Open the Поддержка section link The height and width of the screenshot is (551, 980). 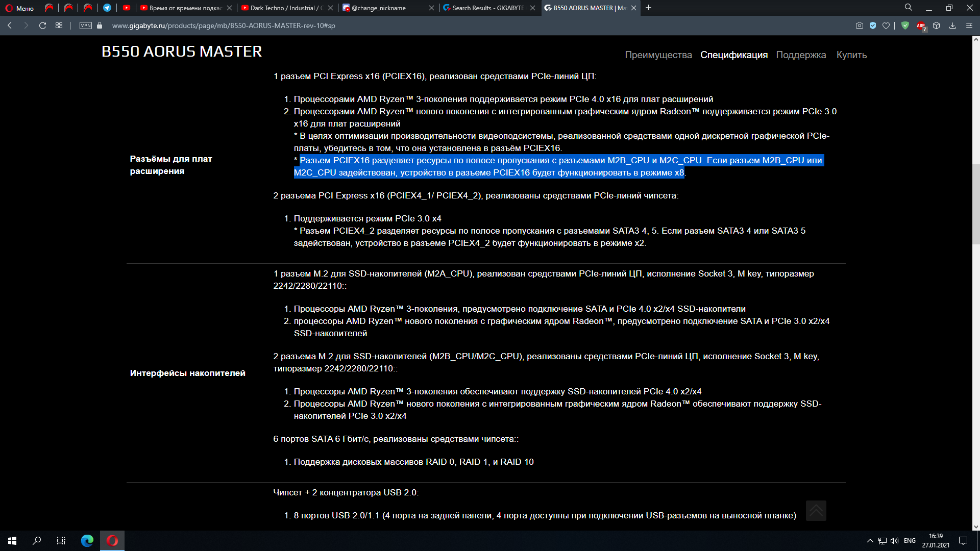point(801,55)
